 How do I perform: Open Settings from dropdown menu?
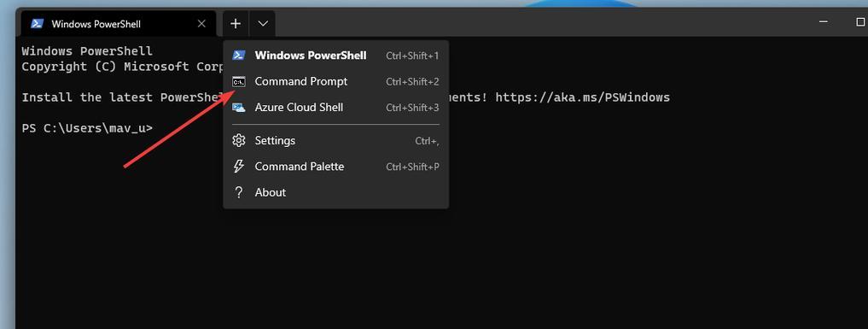tap(335, 141)
